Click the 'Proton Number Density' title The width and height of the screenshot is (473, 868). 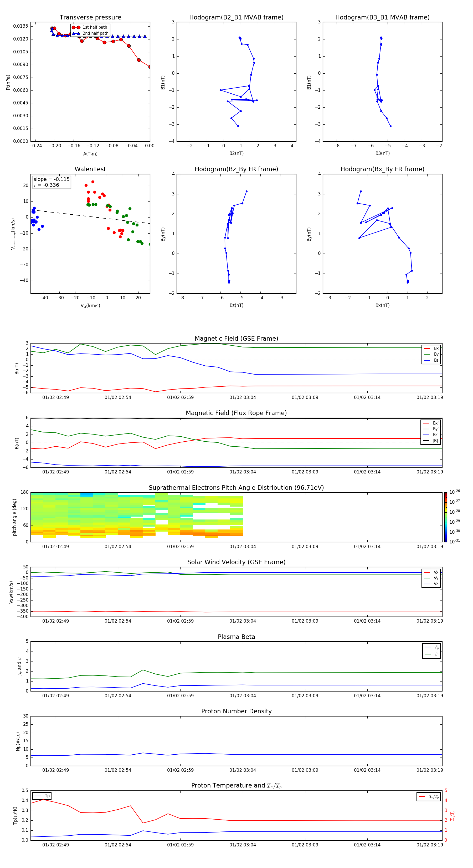(236, 711)
